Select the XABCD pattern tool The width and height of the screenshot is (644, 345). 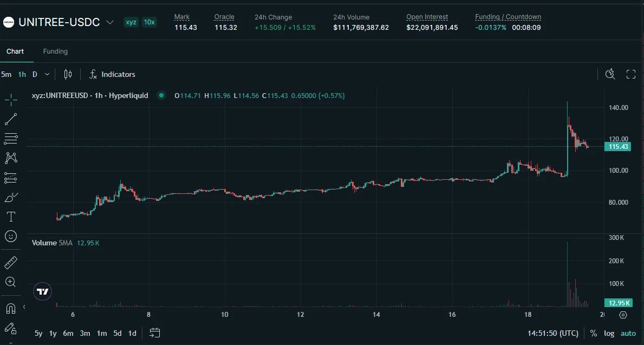tap(11, 158)
